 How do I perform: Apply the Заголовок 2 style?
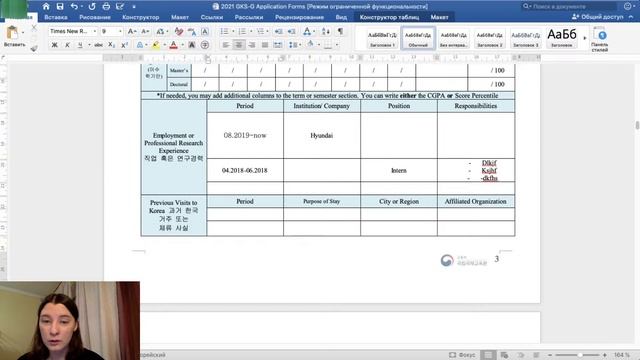tap(489, 38)
